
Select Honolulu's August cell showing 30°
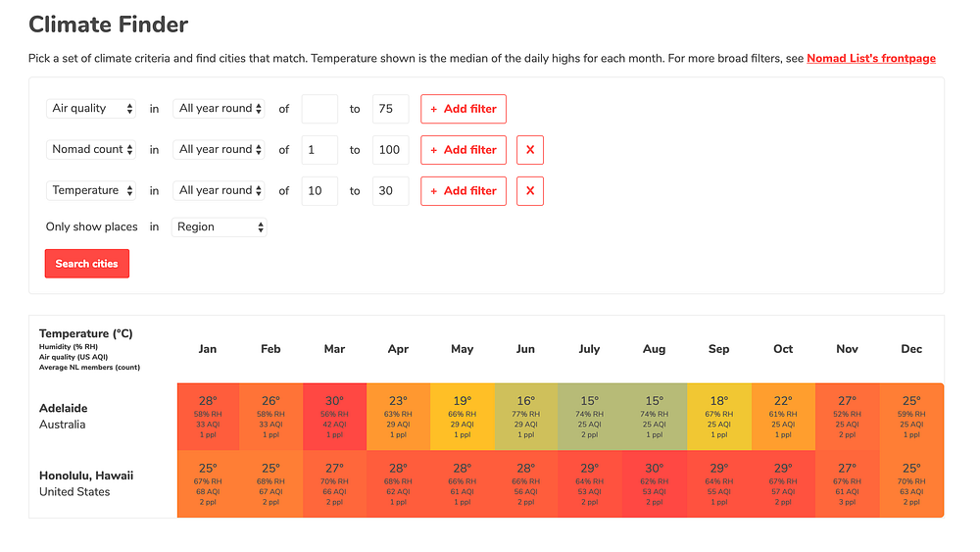655,484
